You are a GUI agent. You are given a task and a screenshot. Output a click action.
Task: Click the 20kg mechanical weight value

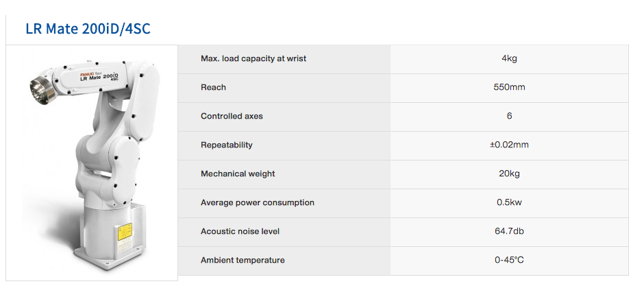[509, 174]
